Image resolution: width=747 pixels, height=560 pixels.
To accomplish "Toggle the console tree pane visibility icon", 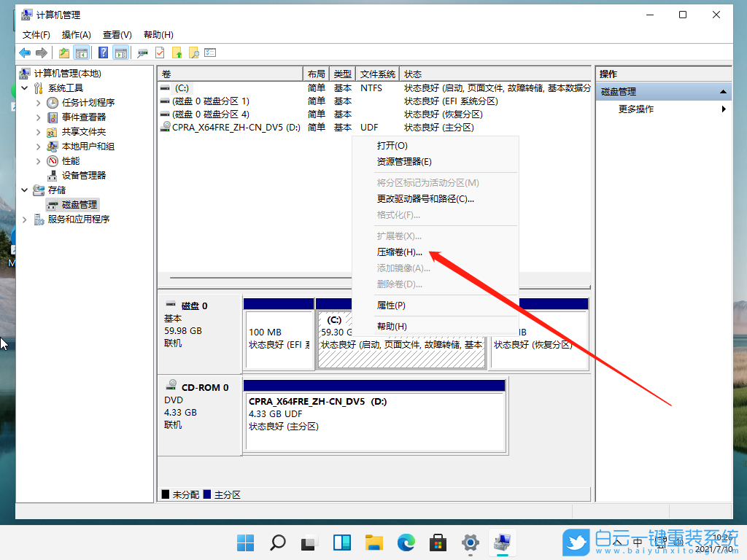I will [81, 52].
